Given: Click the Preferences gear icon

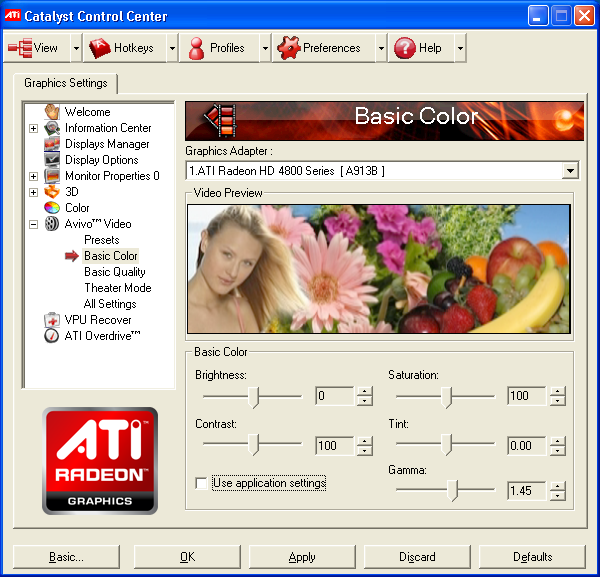Looking at the screenshot, I should (289, 48).
